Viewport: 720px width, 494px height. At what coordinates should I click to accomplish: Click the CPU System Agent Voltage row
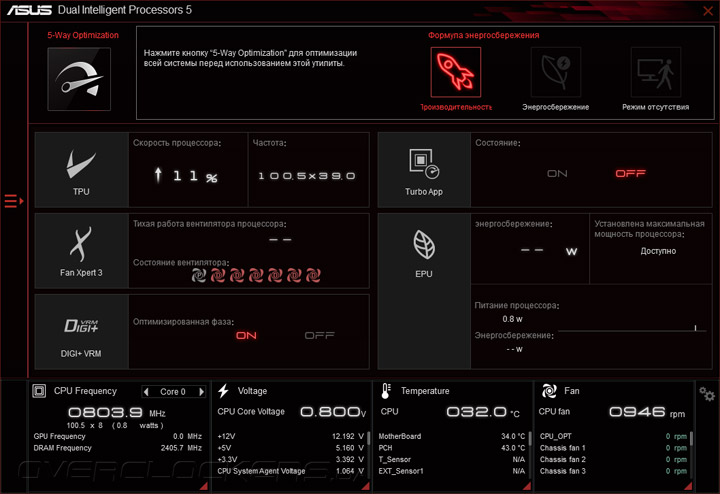pos(291,471)
